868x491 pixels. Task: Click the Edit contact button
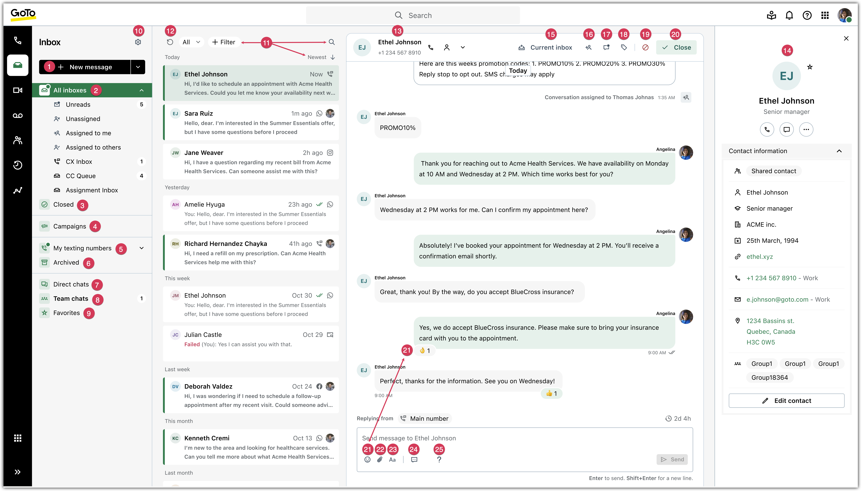point(787,401)
